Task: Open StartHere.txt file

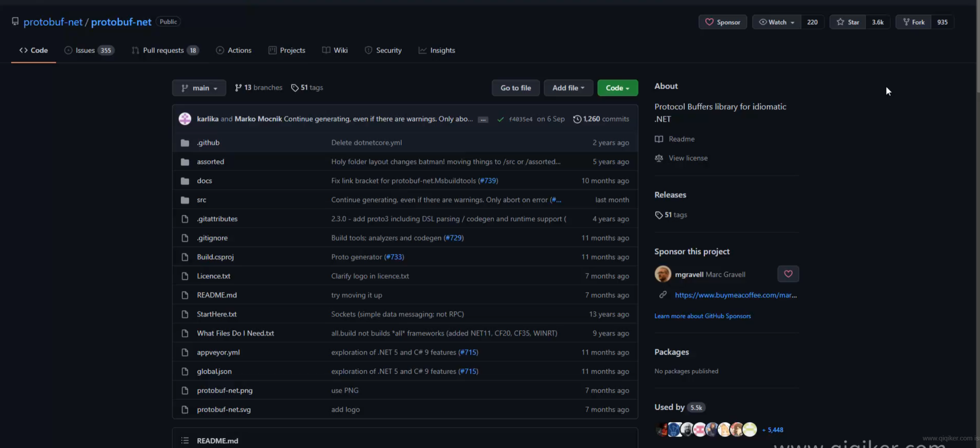Action: (216, 314)
